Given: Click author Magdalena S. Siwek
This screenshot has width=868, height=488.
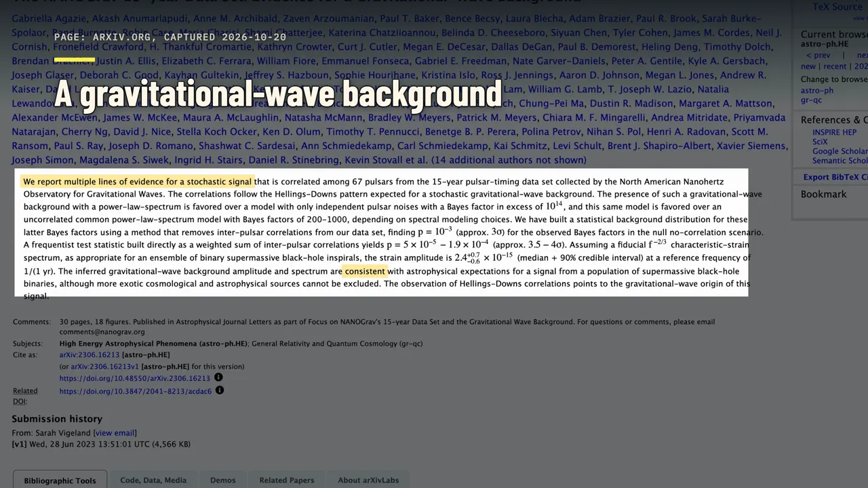Looking at the screenshot, I should coord(124,160).
